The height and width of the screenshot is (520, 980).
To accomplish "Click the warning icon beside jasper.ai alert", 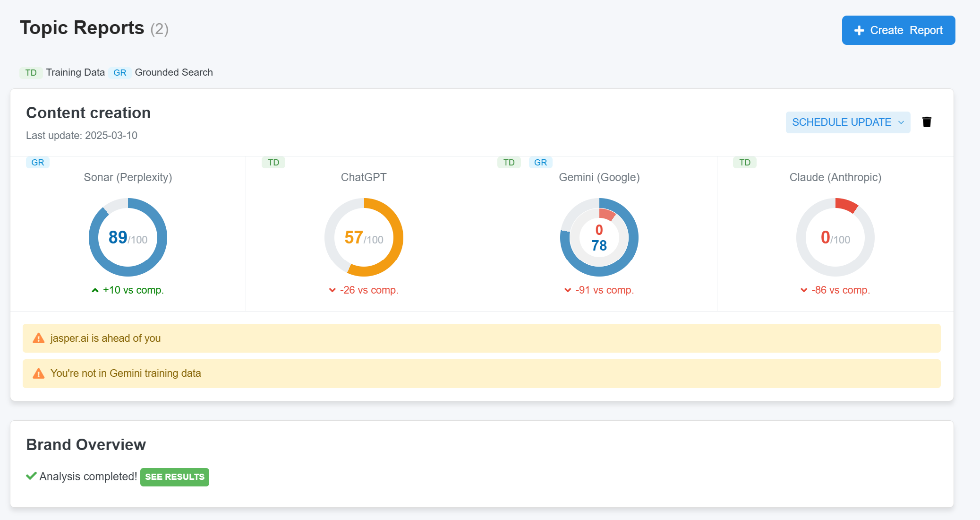I will point(38,338).
